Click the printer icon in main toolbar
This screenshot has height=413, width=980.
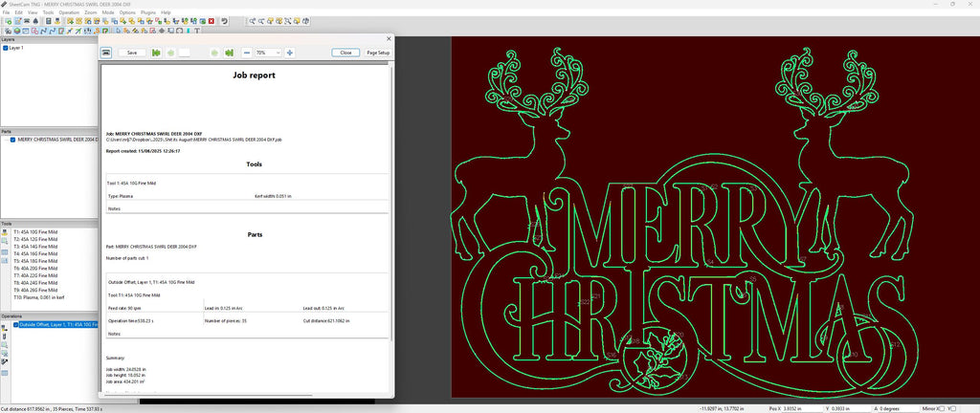pyautogui.click(x=26, y=21)
